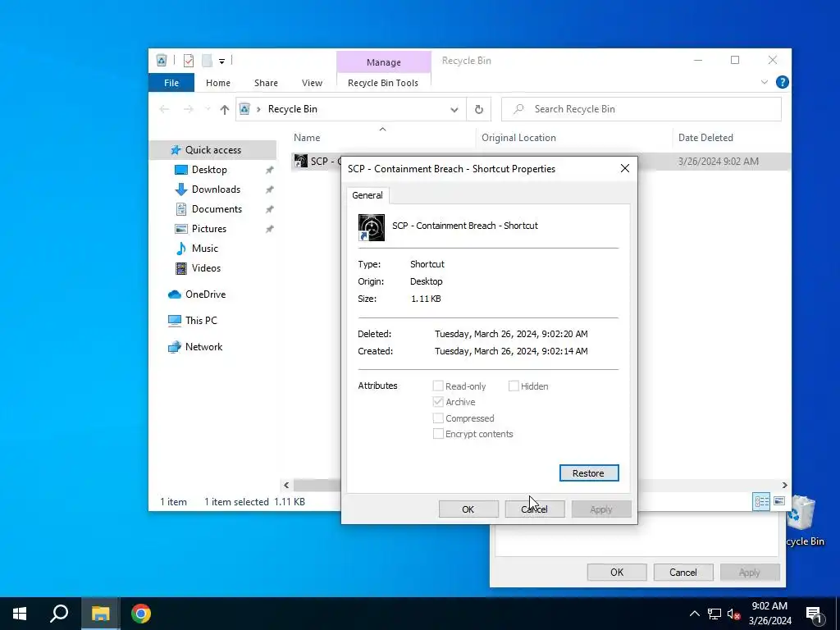Expand the address bar history dropdown
Screen dimensions: 840x630
pyautogui.click(x=454, y=110)
